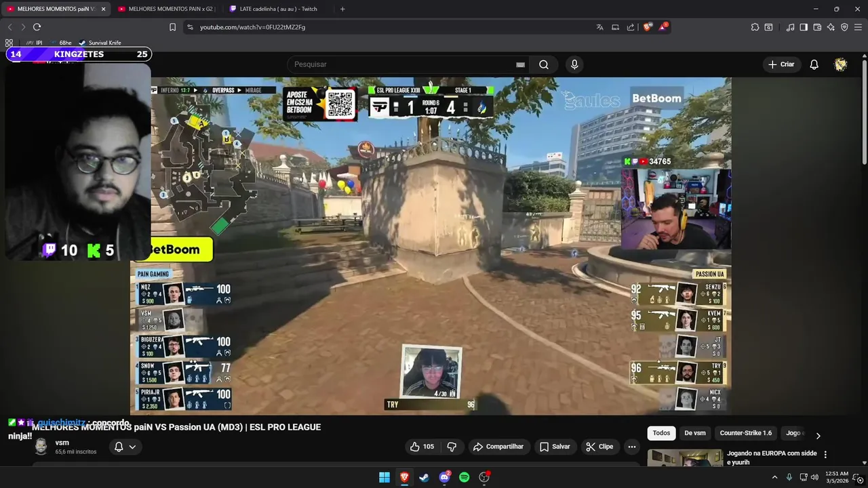Toggle the browser sidebar panel
The width and height of the screenshot is (868, 488).
coord(804,27)
